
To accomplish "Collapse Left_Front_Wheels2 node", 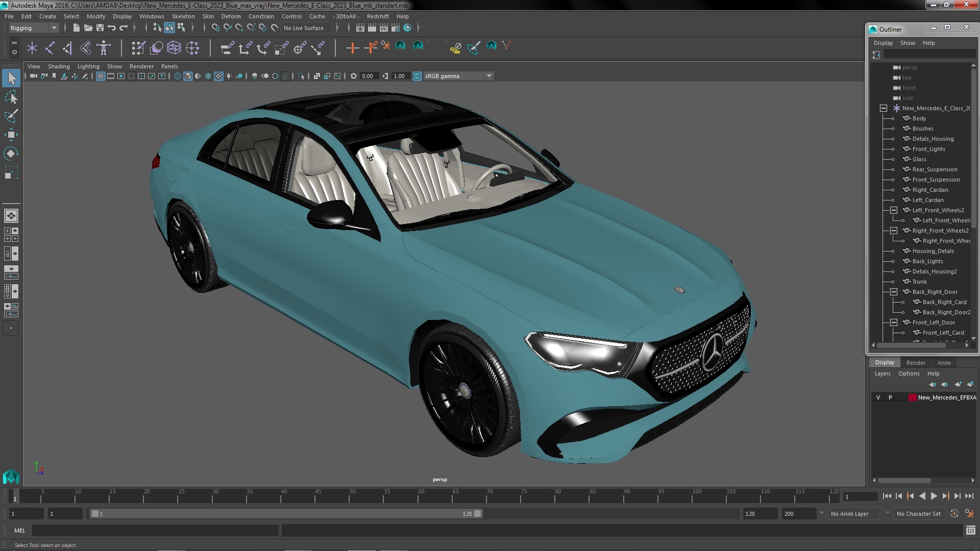I will point(894,210).
